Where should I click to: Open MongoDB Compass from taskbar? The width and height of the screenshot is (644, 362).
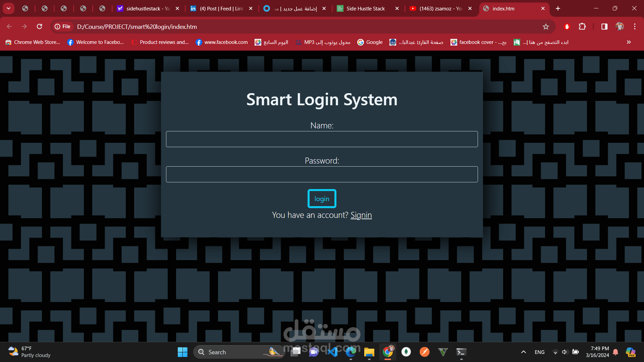pos(406,352)
